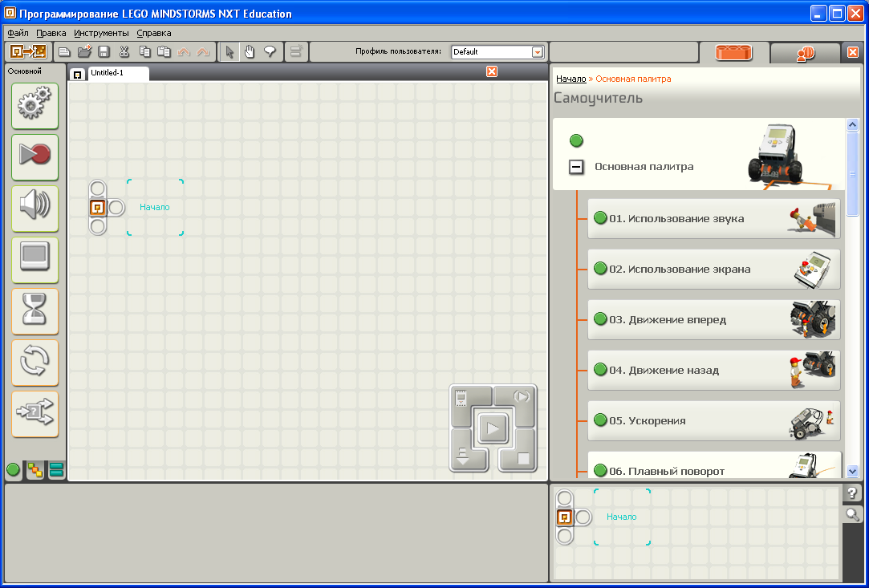The width and height of the screenshot is (869, 588).
Task: Click the program start point icon on canvas
Action: click(98, 208)
